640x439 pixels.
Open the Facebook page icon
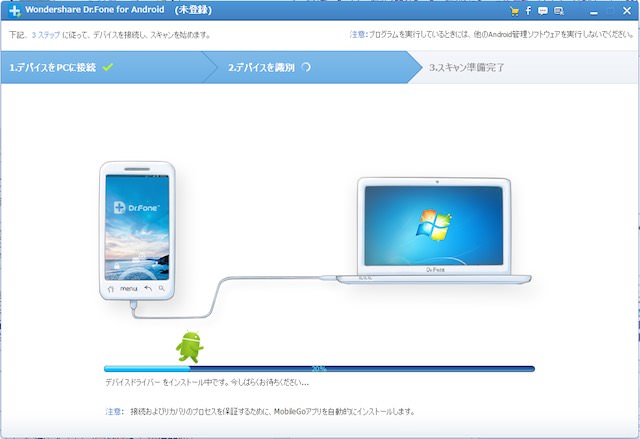click(x=528, y=11)
